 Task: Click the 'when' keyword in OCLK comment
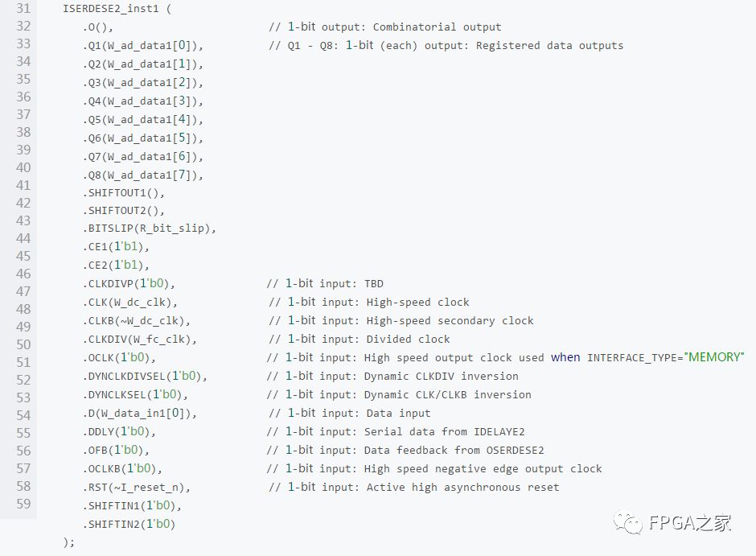point(565,357)
